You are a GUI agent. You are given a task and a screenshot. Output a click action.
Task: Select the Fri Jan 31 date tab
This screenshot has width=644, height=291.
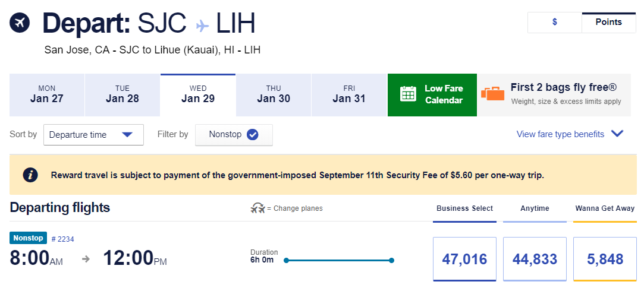[x=349, y=94]
